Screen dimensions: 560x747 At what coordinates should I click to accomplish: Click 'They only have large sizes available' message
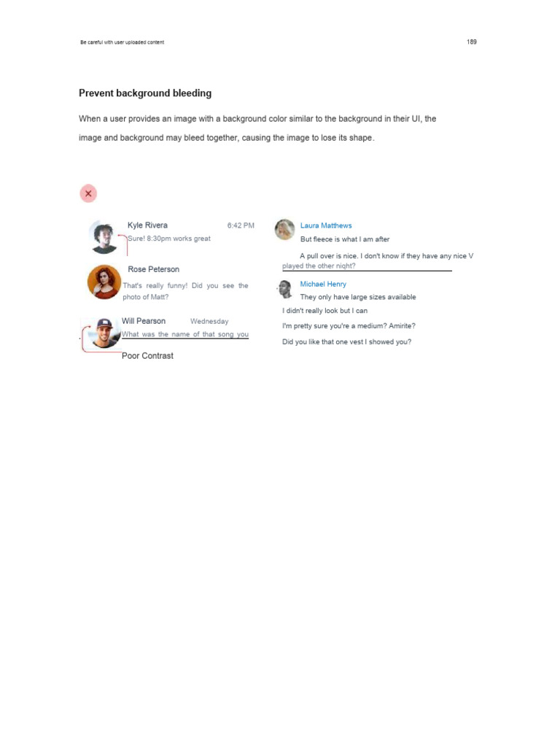click(357, 297)
